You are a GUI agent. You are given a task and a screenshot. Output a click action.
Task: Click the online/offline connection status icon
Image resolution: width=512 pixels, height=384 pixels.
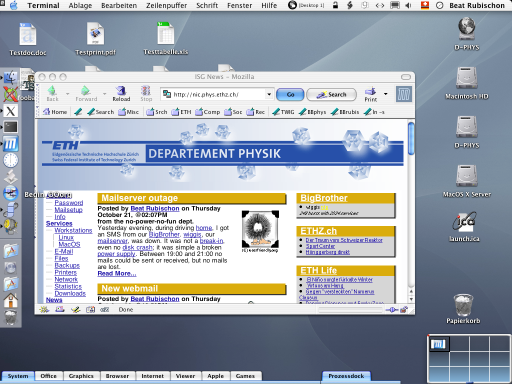tap(392, 310)
